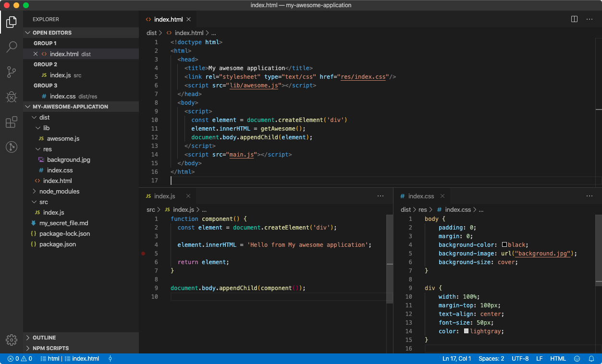Open the Extensions view
Viewport: 602px width, 364px height.
[x=11, y=122]
